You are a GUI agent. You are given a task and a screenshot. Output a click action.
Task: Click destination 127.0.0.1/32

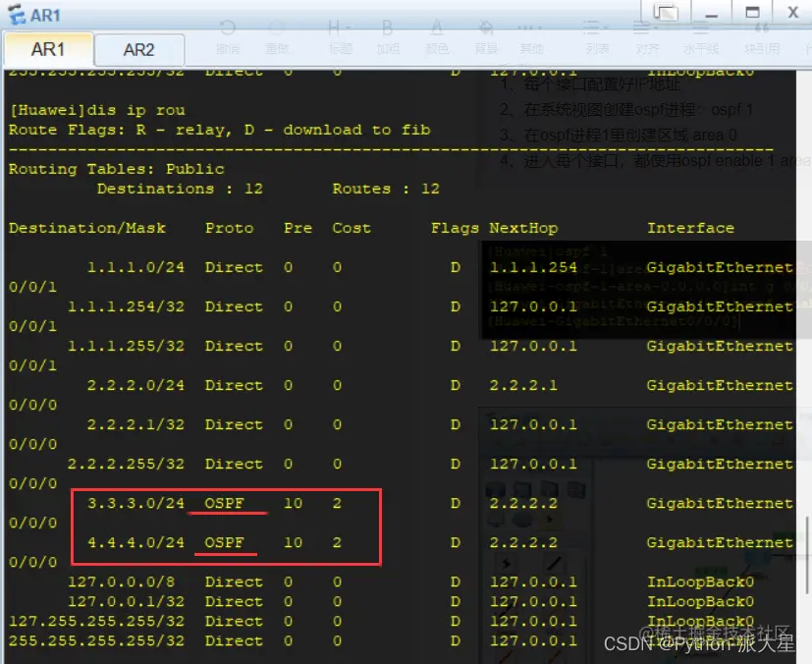point(126,602)
